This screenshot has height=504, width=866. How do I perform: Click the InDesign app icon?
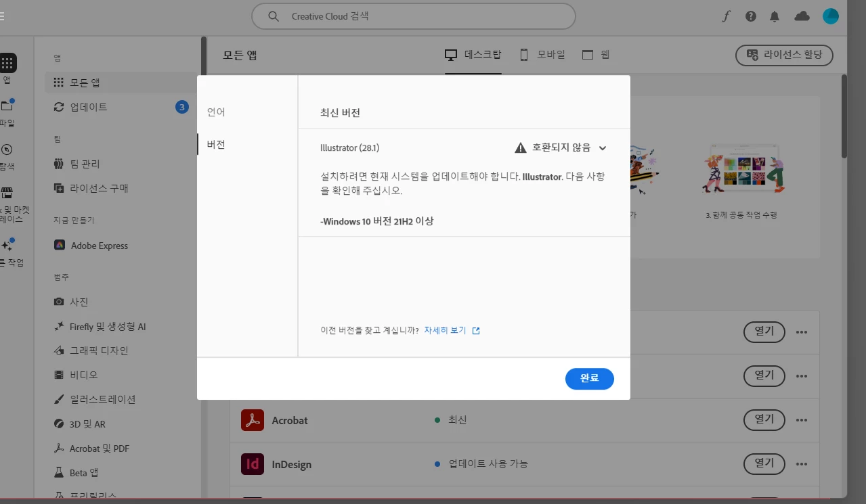click(x=253, y=464)
